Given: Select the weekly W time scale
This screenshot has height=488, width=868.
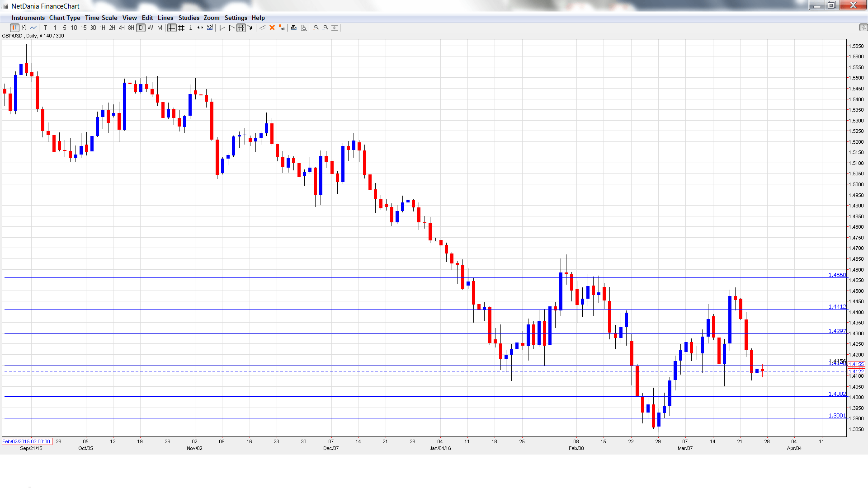Looking at the screenshot, I should click(150, 28).
